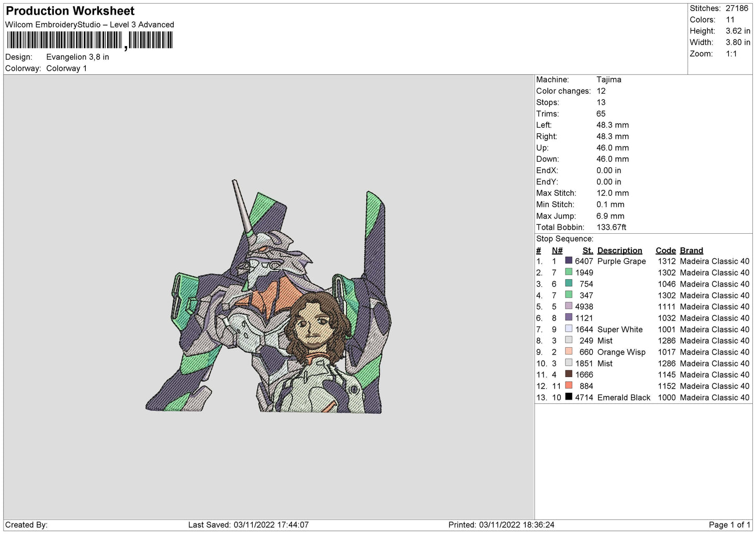This screenshot has width=756, height=534.
Task: Click the barcode under the worksheet title
Action: pyautogui.click(x=90, y=40)
